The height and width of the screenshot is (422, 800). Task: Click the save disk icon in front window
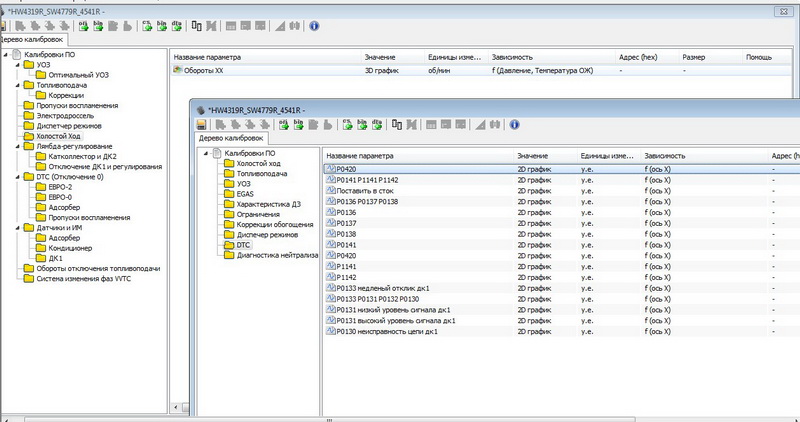[201, 125]
